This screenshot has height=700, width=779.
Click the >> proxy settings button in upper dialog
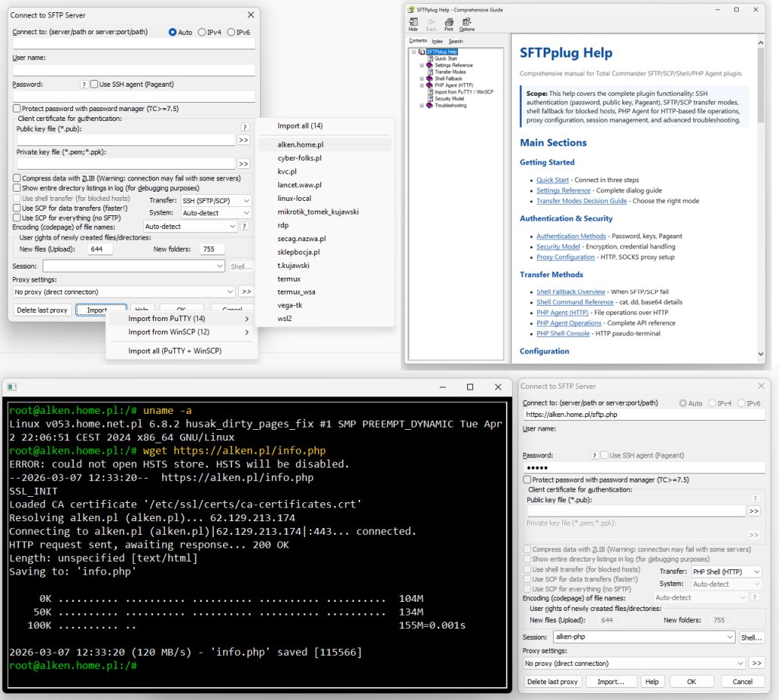(246, 291)
